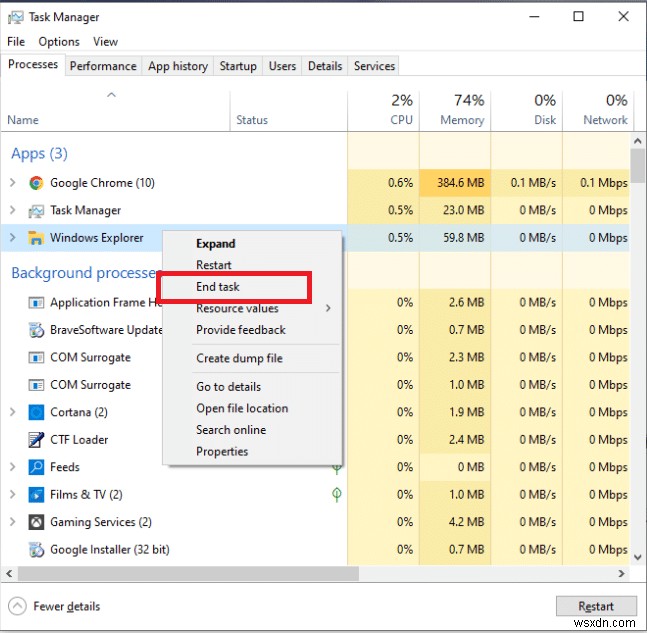Image resolution: width=647 pixels, height=633 pixels.
Task: Click the Task Manager process row icon
Action: [36, 211]
